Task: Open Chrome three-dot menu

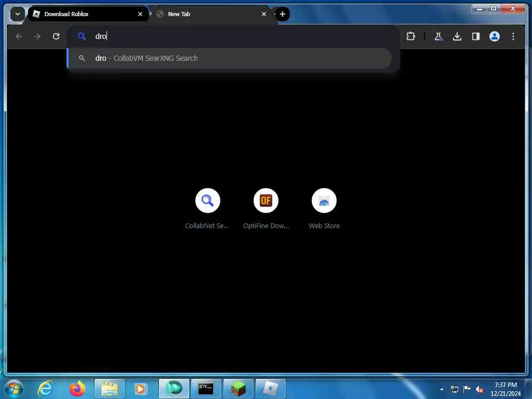Action: [x=513, y=36]
